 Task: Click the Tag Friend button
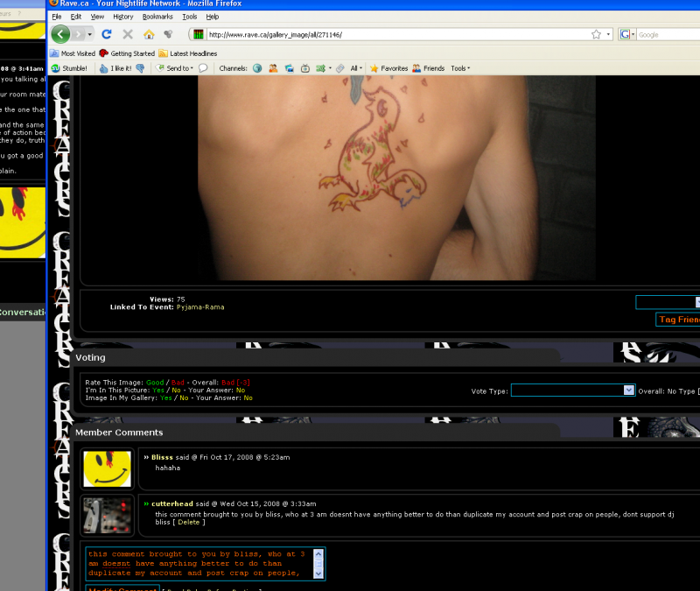(x=677, y=320)
